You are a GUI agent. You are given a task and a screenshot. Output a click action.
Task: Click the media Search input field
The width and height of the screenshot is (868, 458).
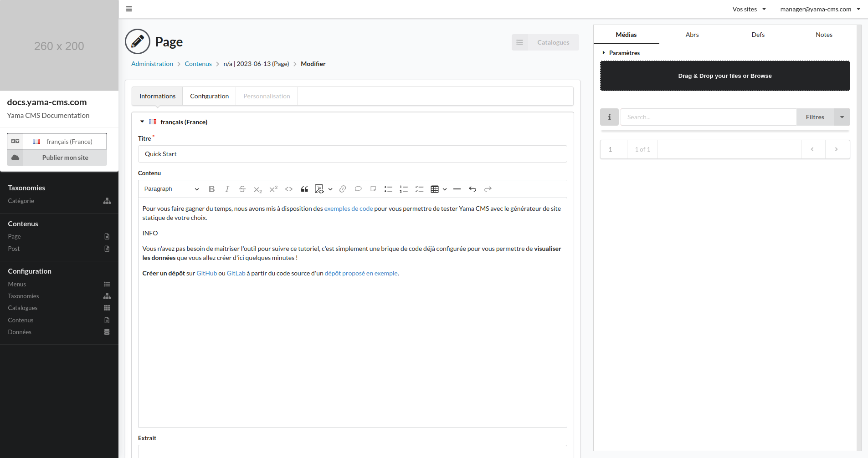[x=708, y=117]
